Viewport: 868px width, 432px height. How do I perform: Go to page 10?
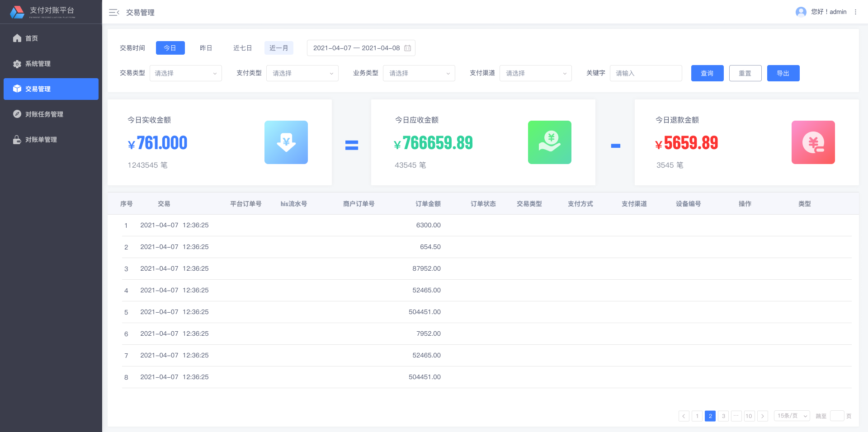click(750, 416)
